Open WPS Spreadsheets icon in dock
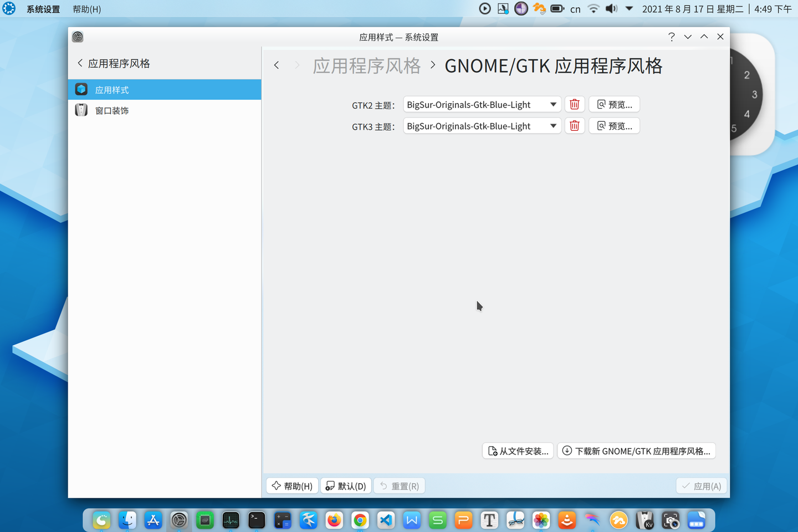The height and width of the screenshot is (532, 798). (438, 520)
